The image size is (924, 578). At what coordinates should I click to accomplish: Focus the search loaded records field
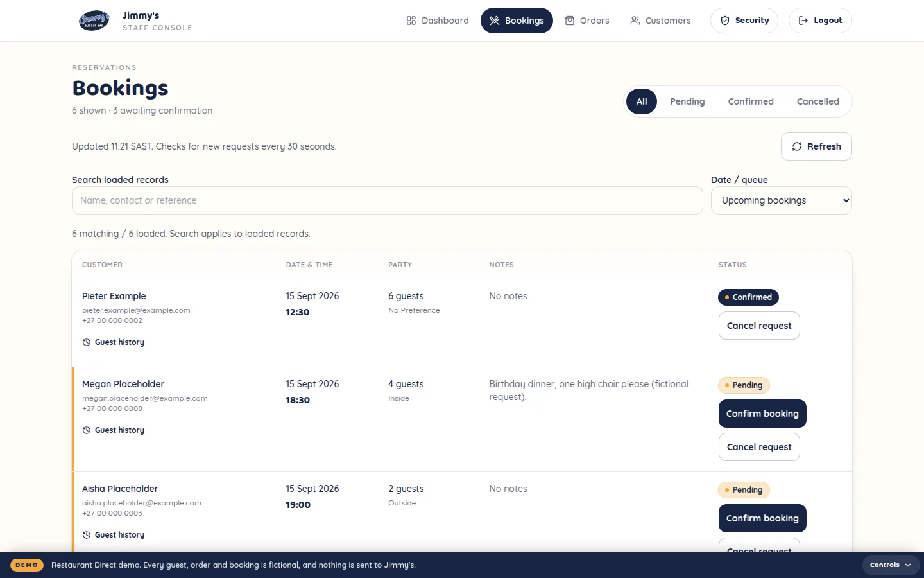click(x=388, y=200)
